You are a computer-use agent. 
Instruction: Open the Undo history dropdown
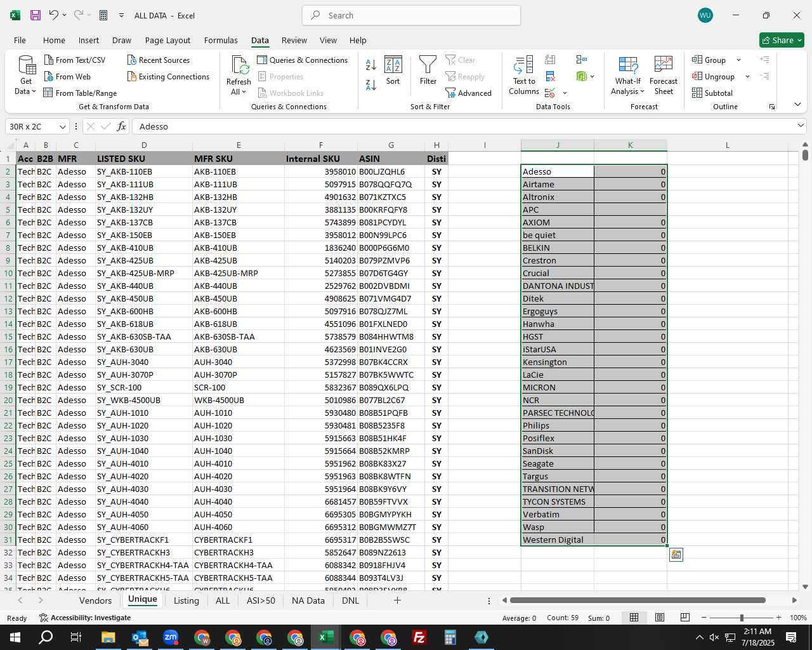tap(64, 15)
